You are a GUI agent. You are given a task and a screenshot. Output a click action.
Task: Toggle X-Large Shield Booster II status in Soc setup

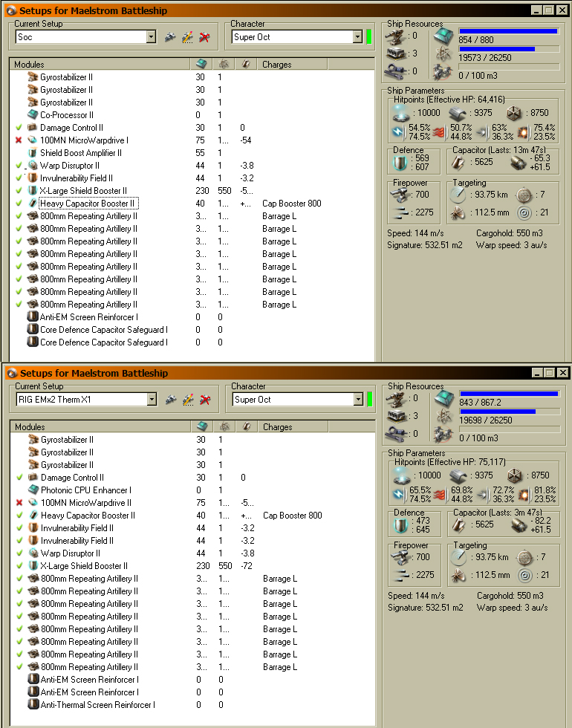tap(19, 191)
